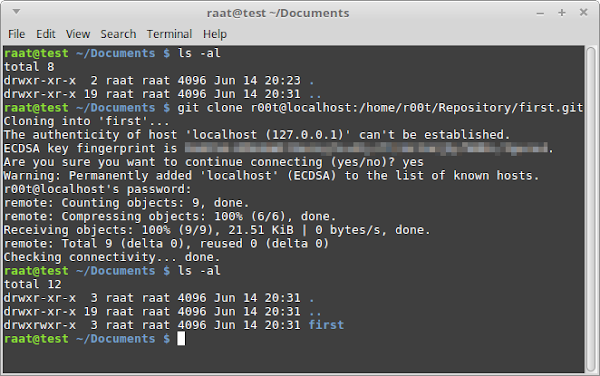Click the blurred ECDSA key fingerprint
Screen dimensions: 600x376
(x=366, y=148)
